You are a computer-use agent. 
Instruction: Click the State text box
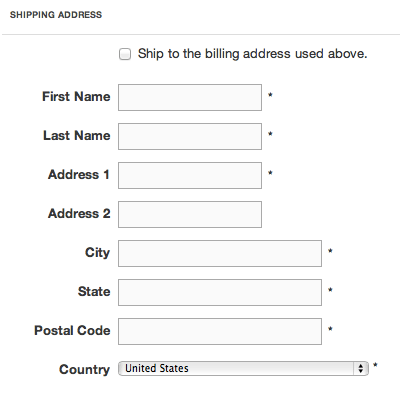pos(220,292)
